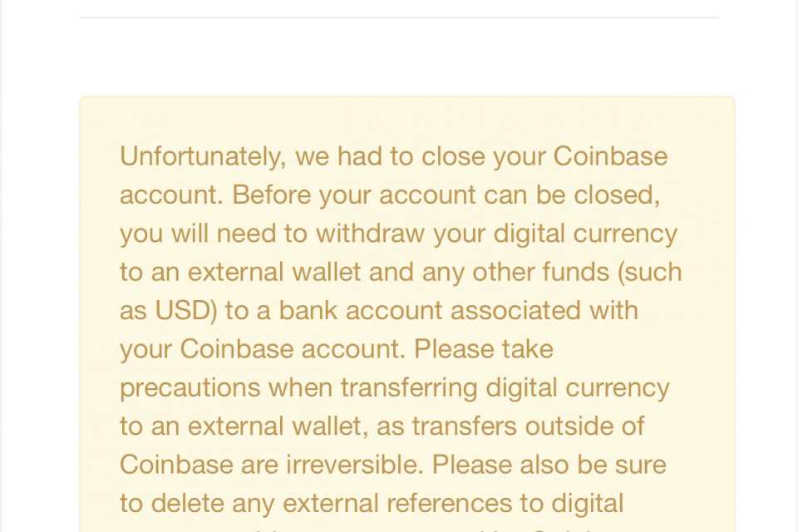Screen dimensions: 798x532
Task: Click the phrase "when transferring digital currency"
Action: click(469, 388)
